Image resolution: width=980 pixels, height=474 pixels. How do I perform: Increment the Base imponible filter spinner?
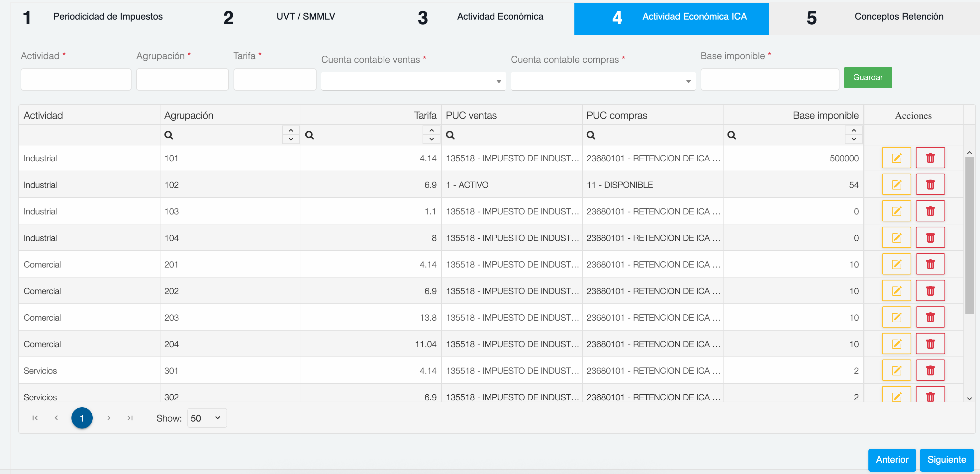pyautogui.click(x=854, y=130)
